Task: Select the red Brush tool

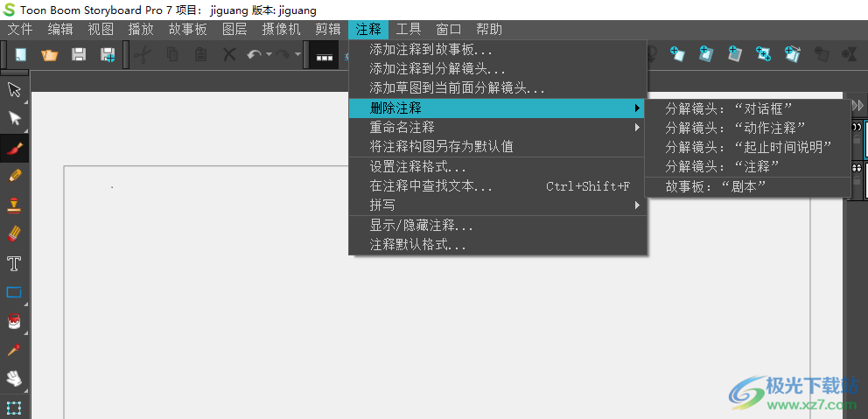Action: click(x=14, y=148)
